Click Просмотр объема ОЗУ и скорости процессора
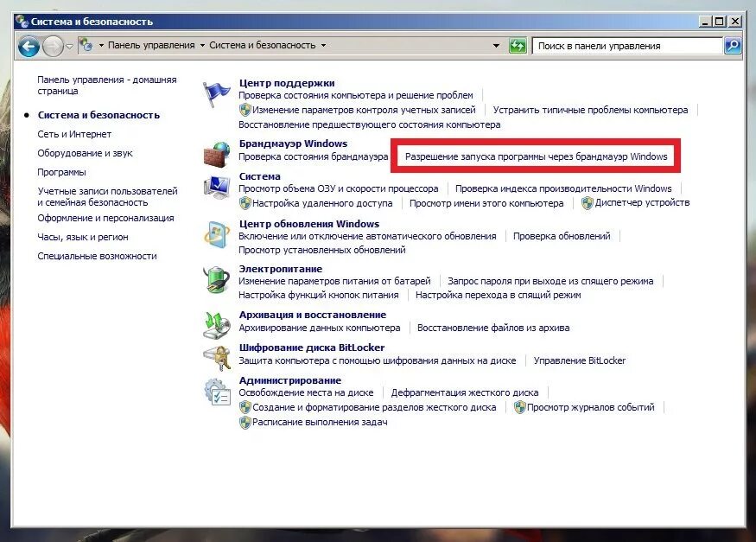 pos(339,188)
